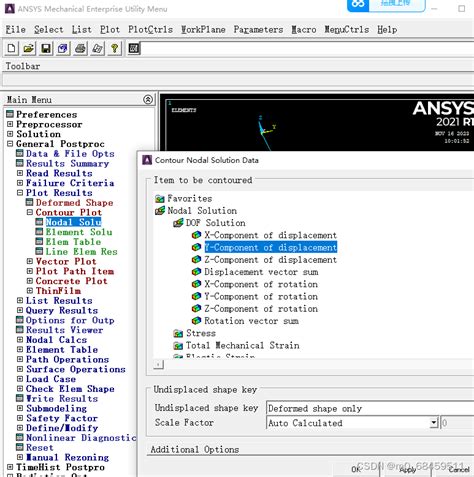The width and height of the screenshot is (474, 477).
Task: Choose Displacement vector sum item
Action: pos(261,272)
